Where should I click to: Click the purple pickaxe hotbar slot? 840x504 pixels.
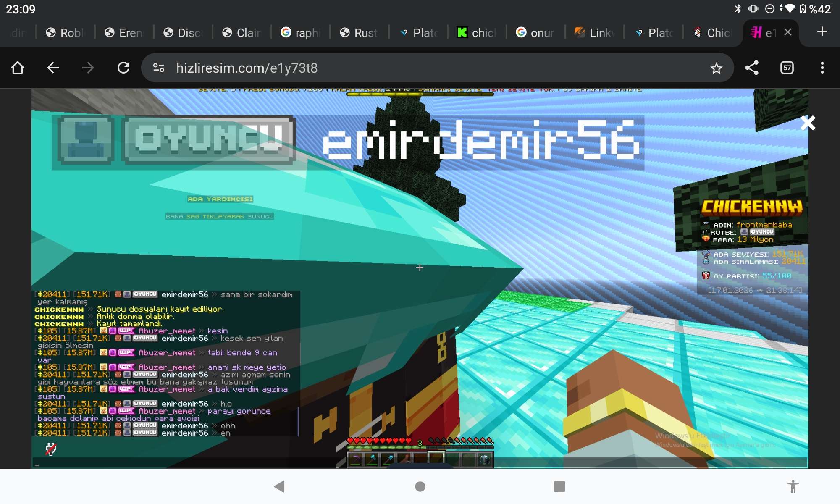coord(355,459)
